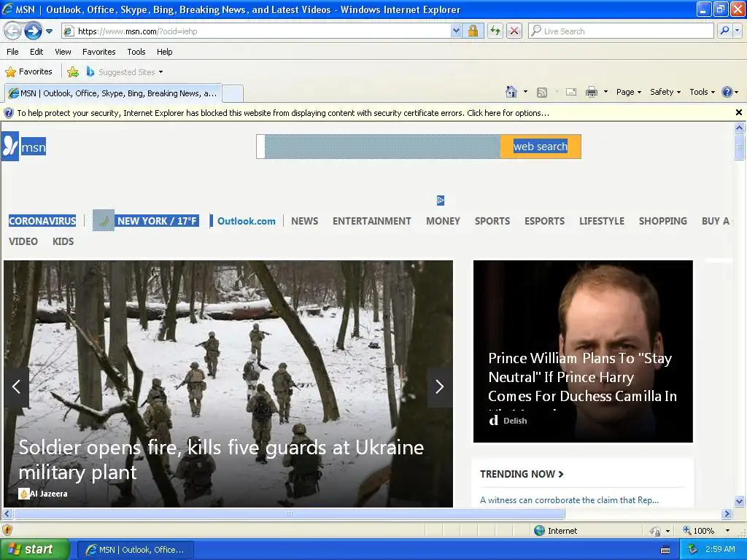
Task: Open the Tools menu in menu bar
Action: (x=136, y=52)
